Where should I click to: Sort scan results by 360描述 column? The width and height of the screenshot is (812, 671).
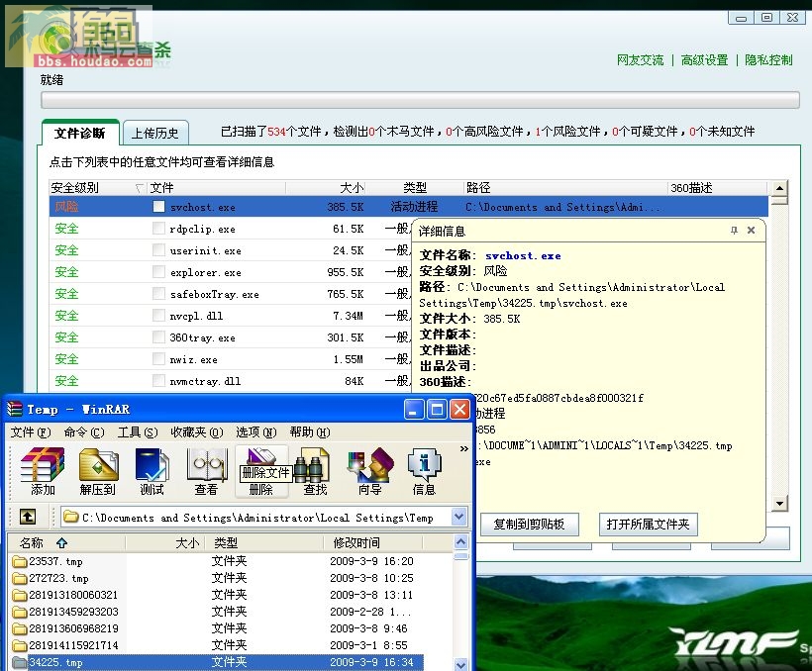tap(717, 187)
